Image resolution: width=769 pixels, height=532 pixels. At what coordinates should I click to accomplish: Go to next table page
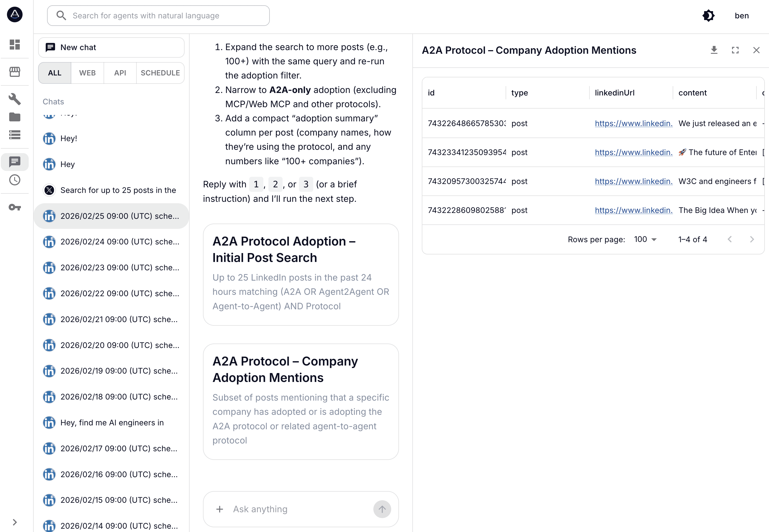[x=752, y=239]
